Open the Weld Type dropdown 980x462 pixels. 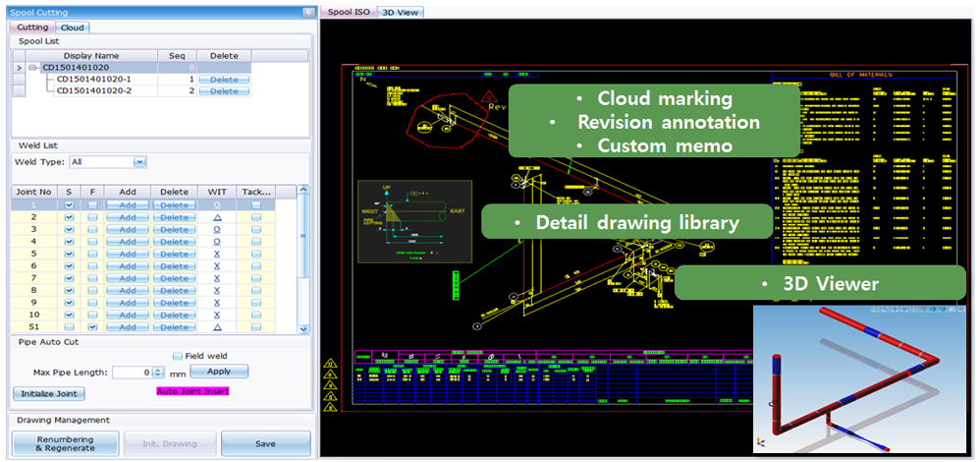139,162
